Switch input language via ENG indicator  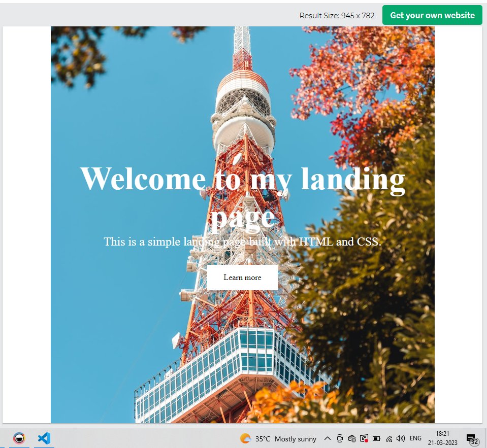pyautogui.click(x=415, y=438)
